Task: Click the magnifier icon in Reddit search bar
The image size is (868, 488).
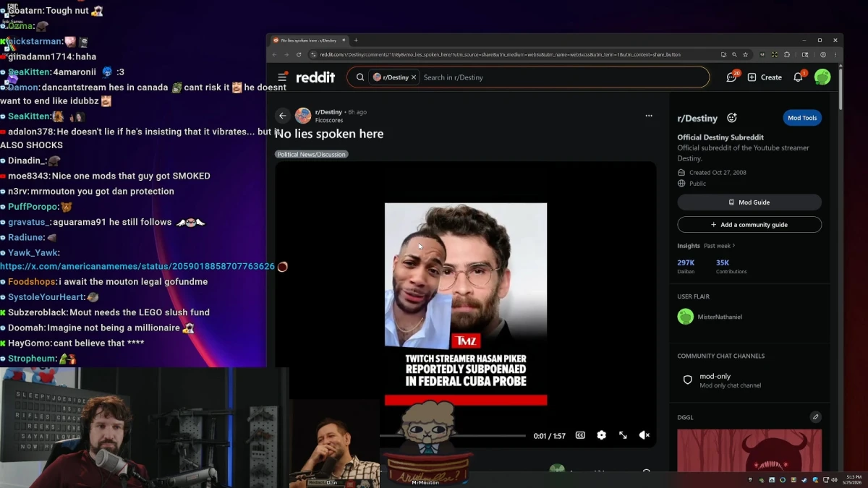Action: pos(359,77)
